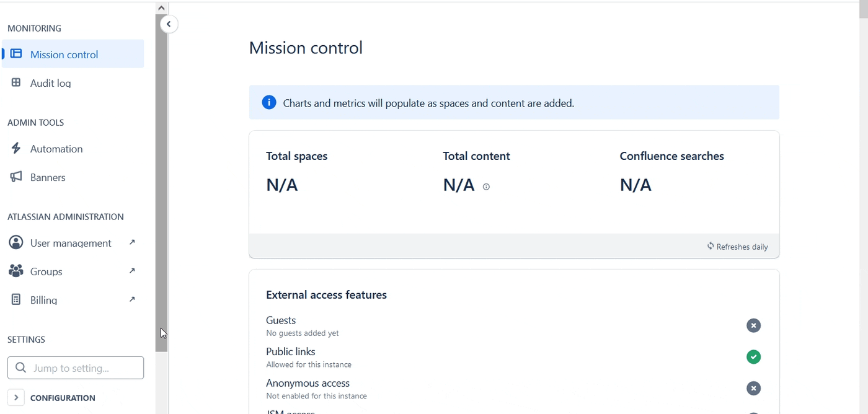Open Audit log via its grid icon

coord(17,82)
